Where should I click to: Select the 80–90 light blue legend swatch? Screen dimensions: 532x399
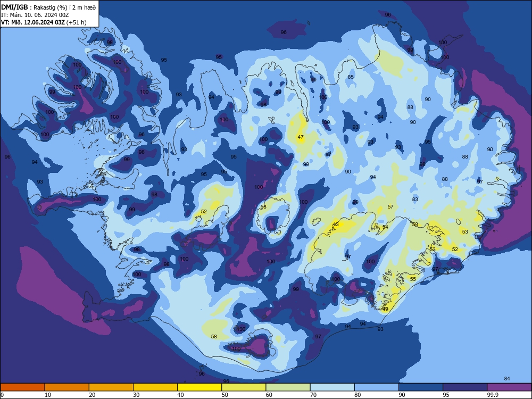(377, 387)
